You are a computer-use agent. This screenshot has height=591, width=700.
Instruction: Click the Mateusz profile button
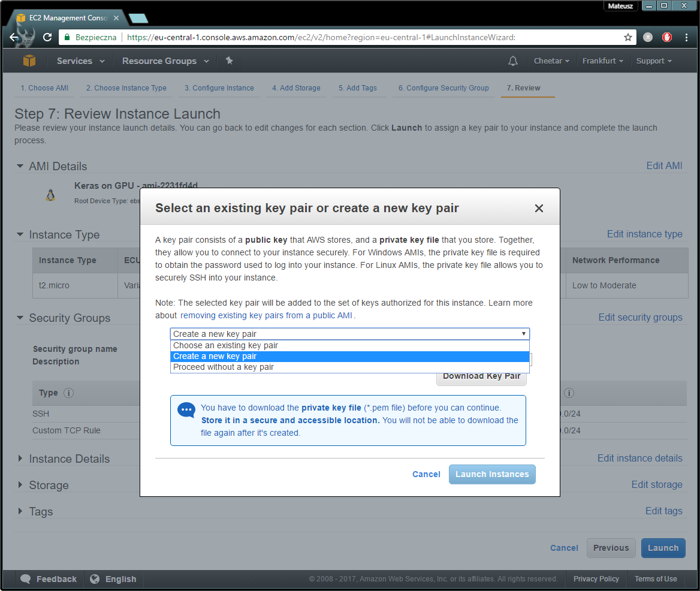[x=620, y=6]
